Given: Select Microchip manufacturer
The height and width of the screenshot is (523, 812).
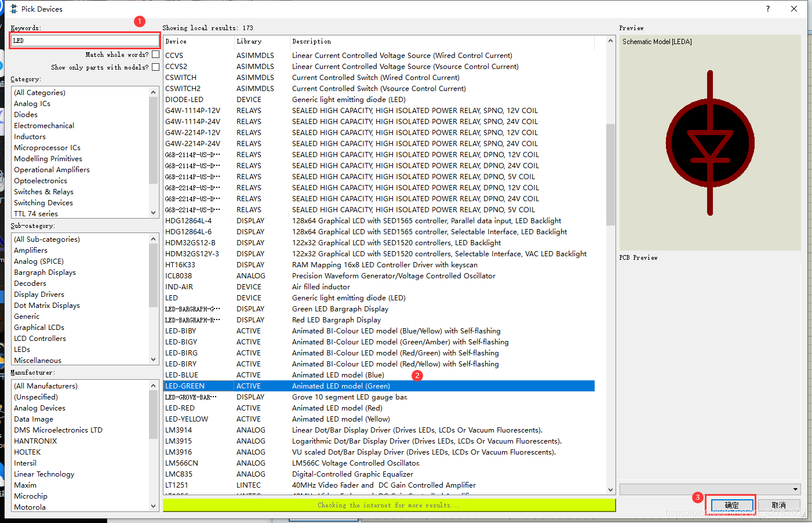Looking at the screenshot, I should (31, 496).
